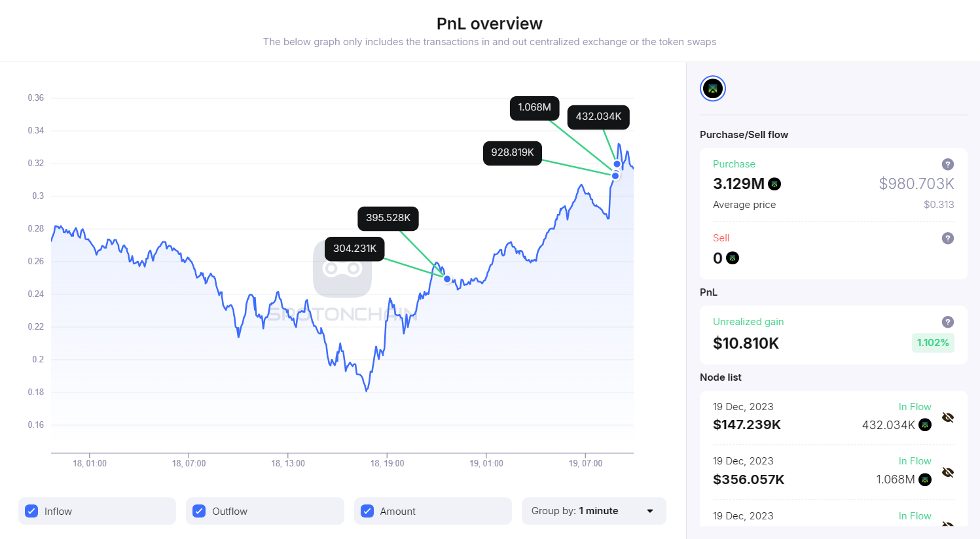Hide the $356.057K node from chart
This screenshot has width=980, height=539.
click(948, 472)
